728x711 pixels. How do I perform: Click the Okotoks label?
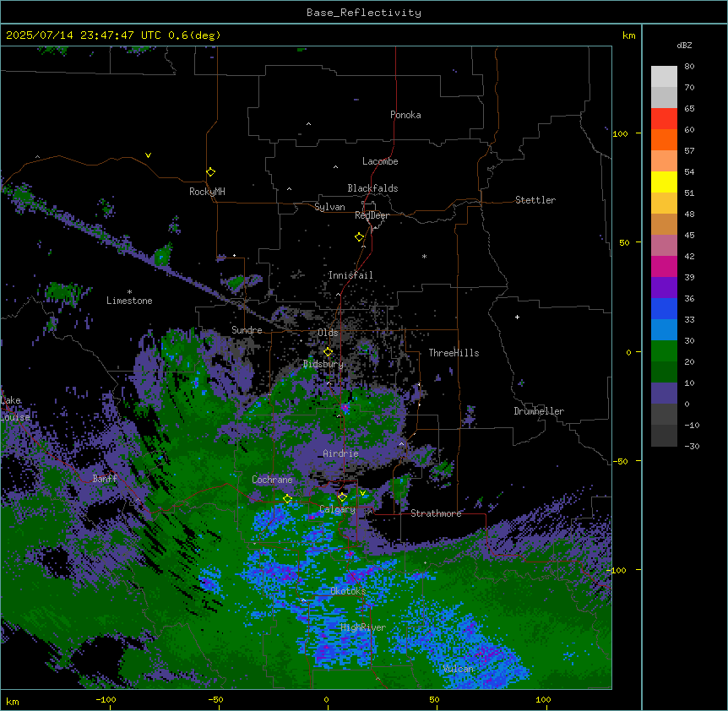click(348, 591)
